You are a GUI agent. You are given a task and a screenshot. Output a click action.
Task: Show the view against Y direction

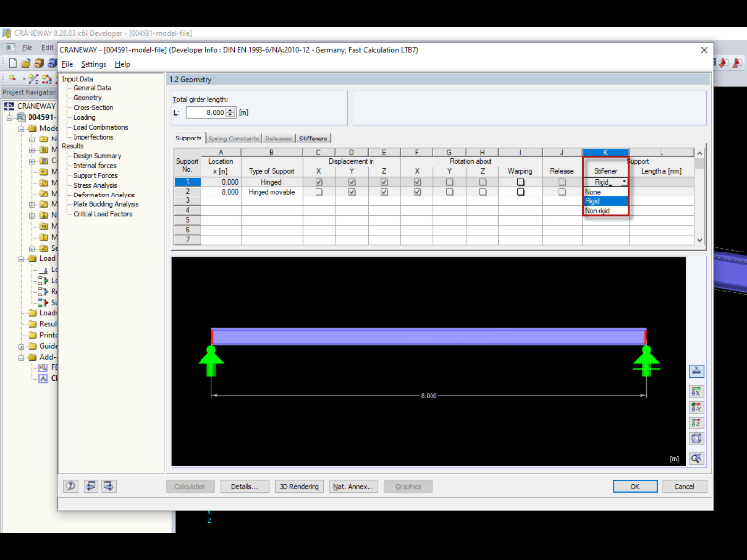(x=696, y=407)
